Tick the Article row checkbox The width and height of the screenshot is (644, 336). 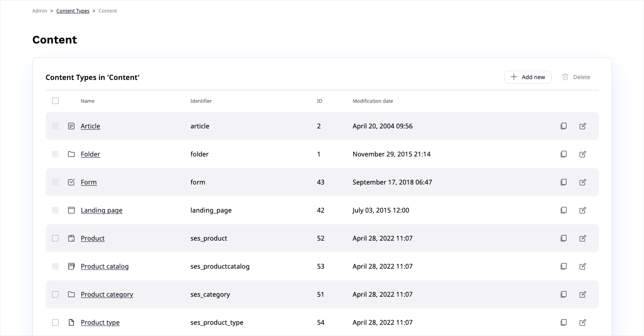[55, 126]
